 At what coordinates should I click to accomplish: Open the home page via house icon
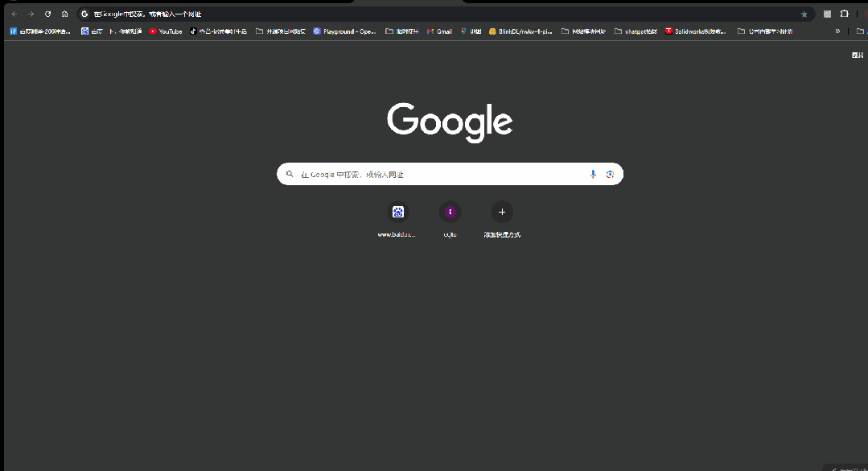click(65, 14)
